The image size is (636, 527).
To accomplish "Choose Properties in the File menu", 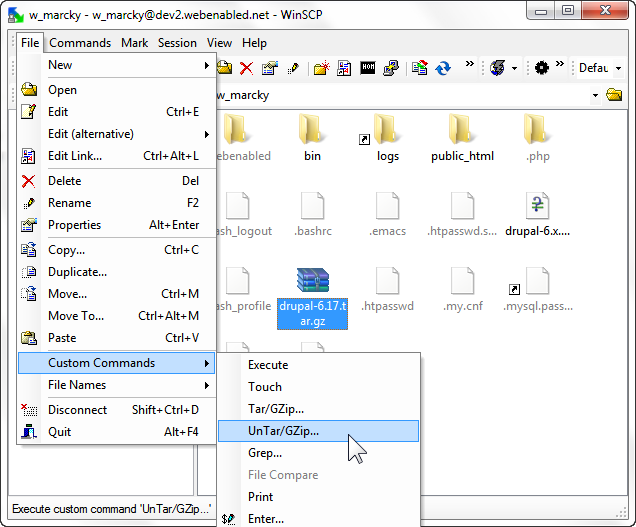I will (117, 224).
